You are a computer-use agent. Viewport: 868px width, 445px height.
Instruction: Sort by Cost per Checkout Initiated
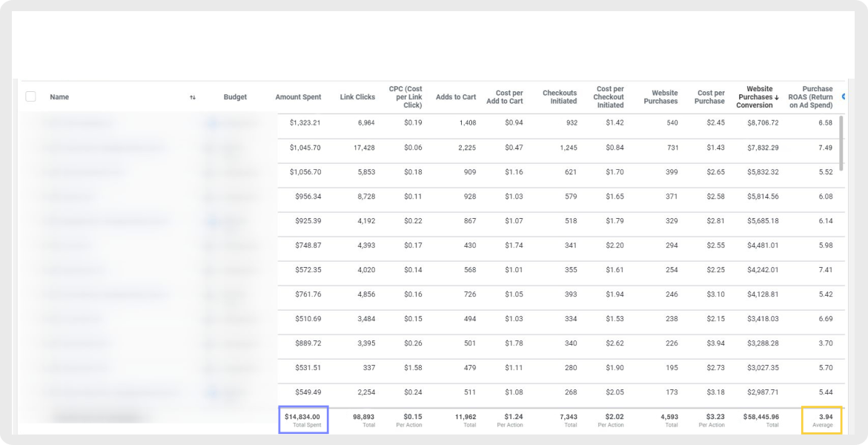pyautogui.click(x=609, y=97)
